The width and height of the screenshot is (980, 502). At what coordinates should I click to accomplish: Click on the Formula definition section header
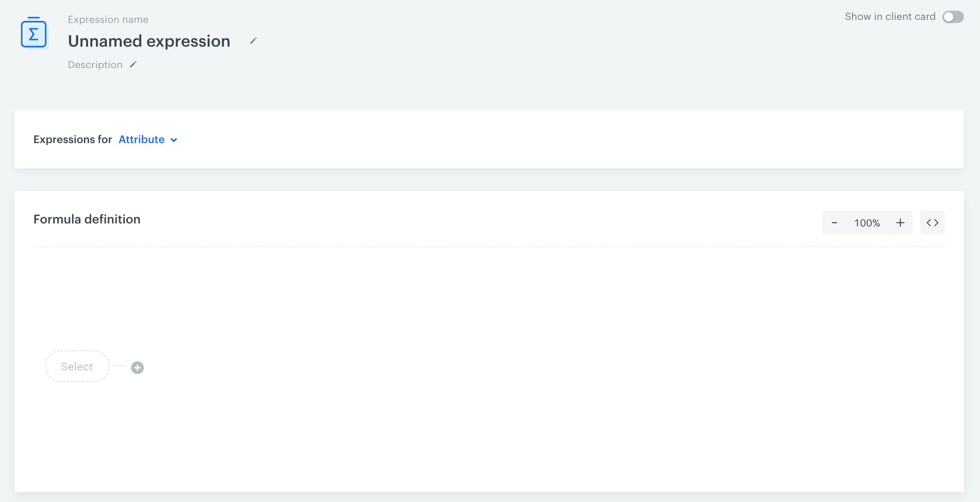click(87, 219)
